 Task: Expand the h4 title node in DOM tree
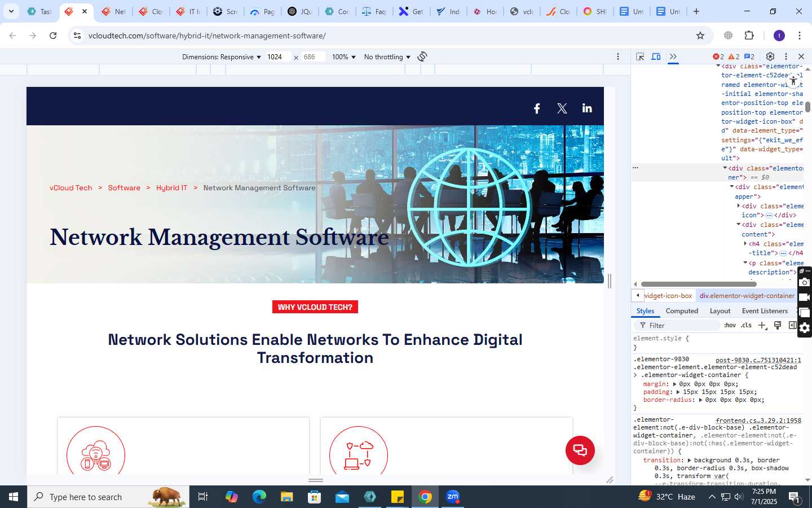pos(745,244)
